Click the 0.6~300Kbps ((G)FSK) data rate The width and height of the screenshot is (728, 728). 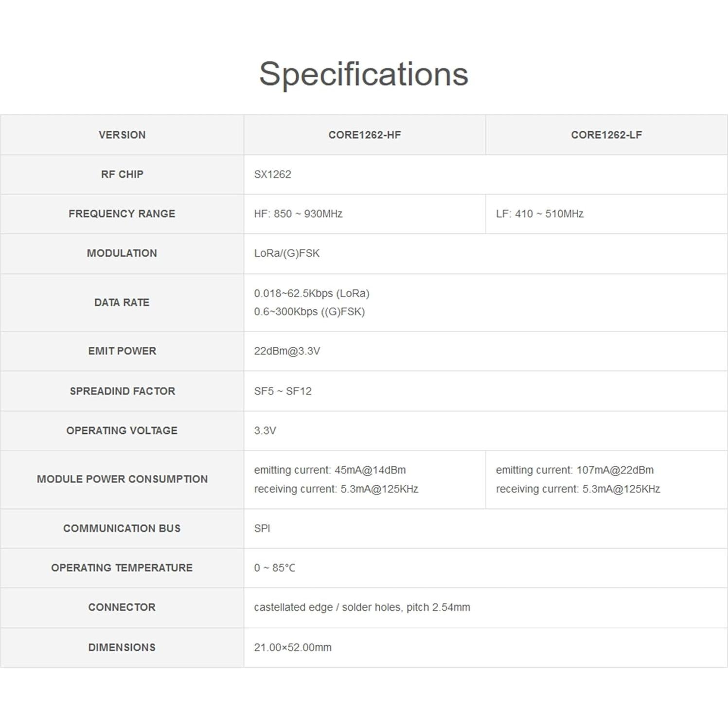[309, 312]
